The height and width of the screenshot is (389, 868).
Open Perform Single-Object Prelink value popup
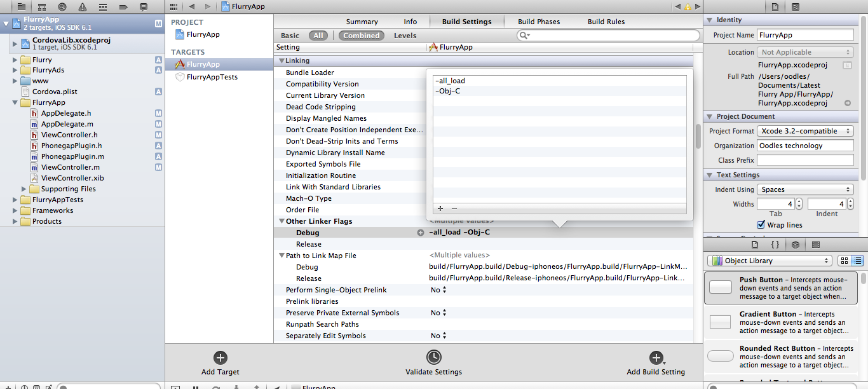[438, 290]
